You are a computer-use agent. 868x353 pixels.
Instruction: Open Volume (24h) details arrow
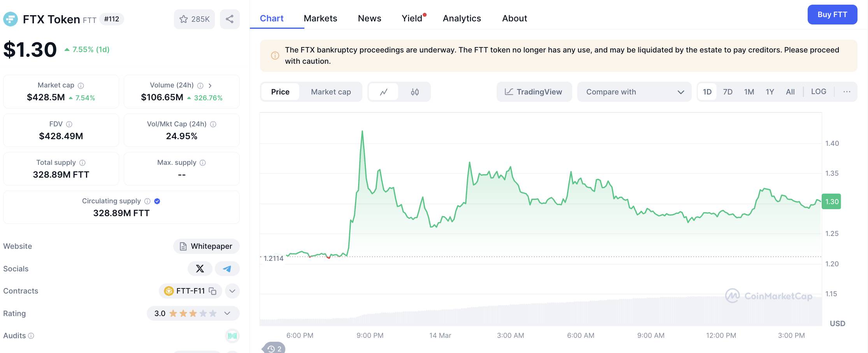click(210, 86)
